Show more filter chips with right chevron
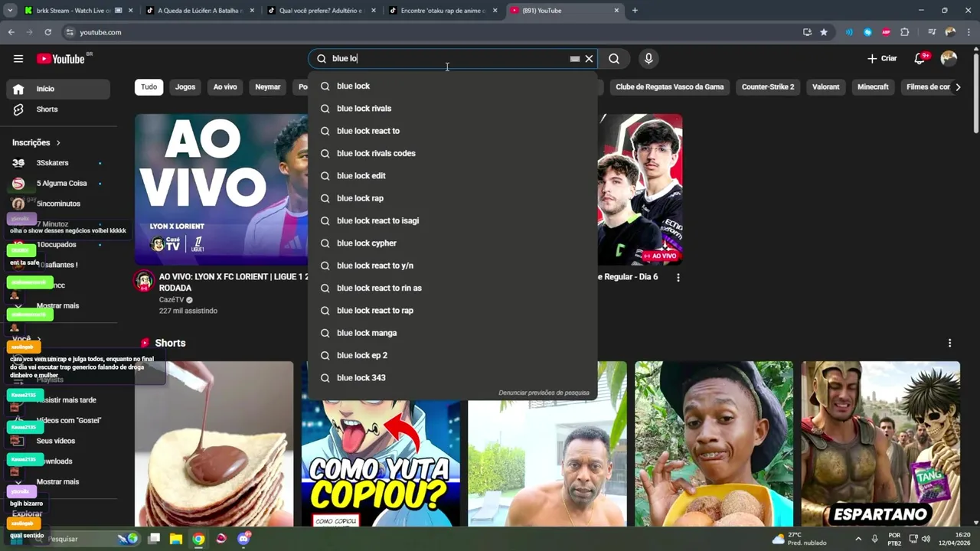This screenshot has width=980, height=551. pos(958,86)
